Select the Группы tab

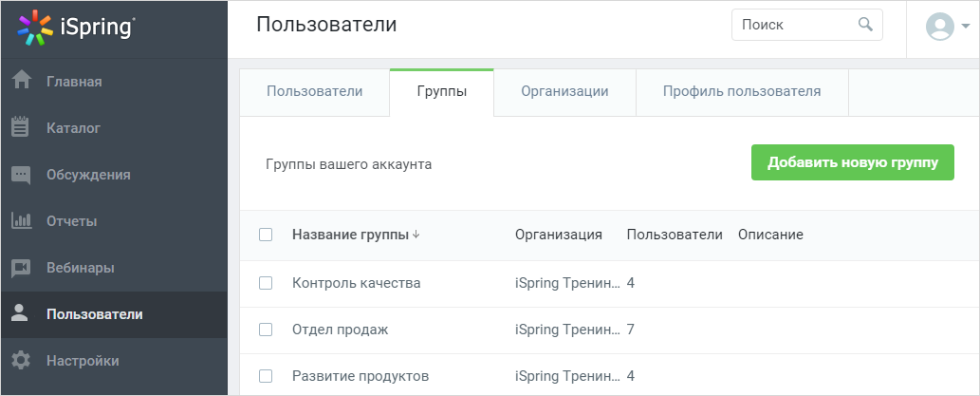coord(442,91)
